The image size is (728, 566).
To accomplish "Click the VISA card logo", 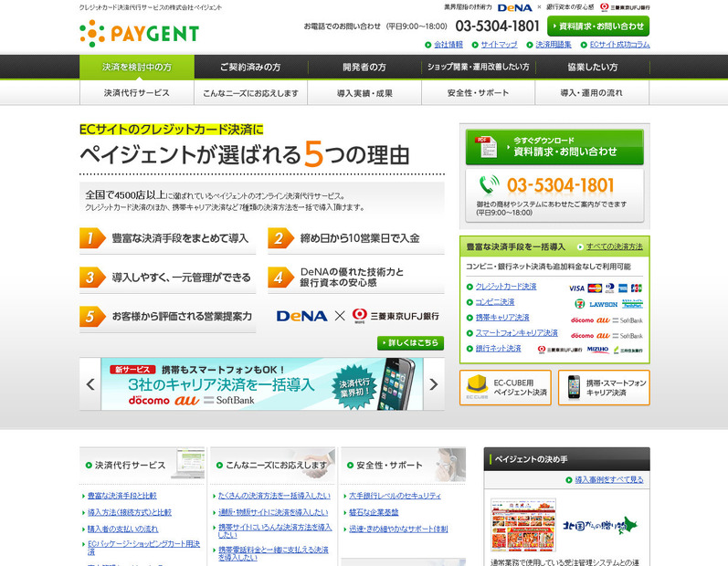I will click(576, 288).
